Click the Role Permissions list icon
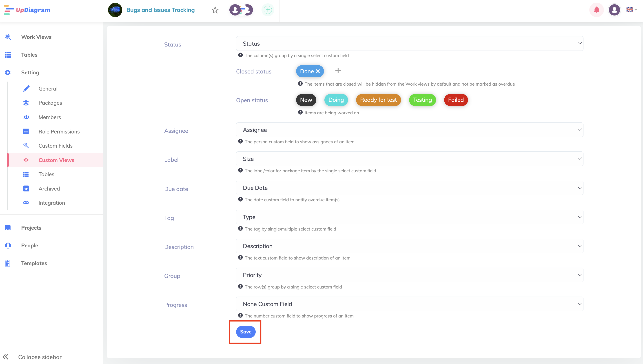The height and width of the screenshot is (364, 643). coord(26,131)
